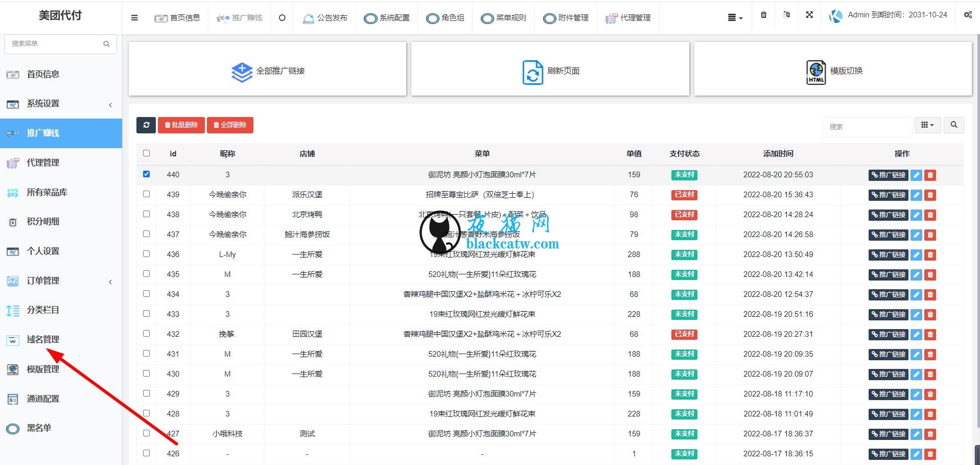This screenshot has height=465, width=980.
Task: Check the checkbox for row 427
Action: pyautogui.click(x=147, y=433)
